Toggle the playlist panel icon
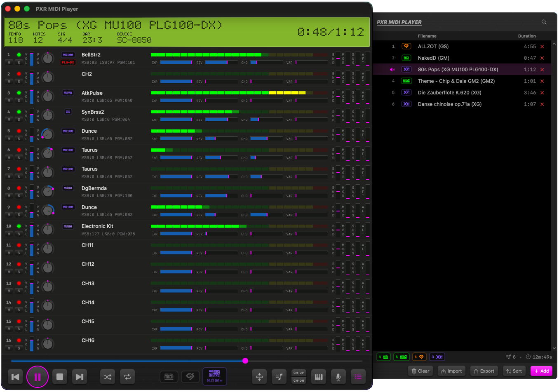Image resolution: width=559 pixels, height=392 pixels. pyautogui.click(x=358, y=377)
